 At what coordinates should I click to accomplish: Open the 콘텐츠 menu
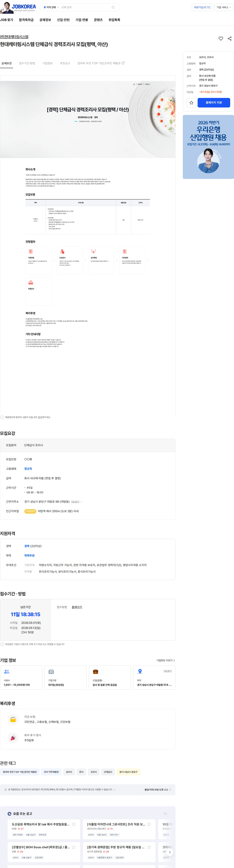point(98,20)
